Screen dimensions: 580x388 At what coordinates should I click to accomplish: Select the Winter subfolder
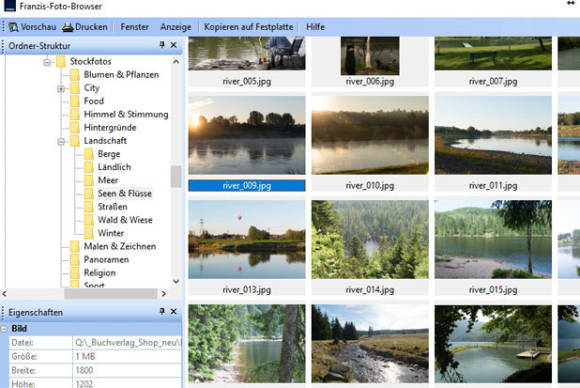click(111, 233)
